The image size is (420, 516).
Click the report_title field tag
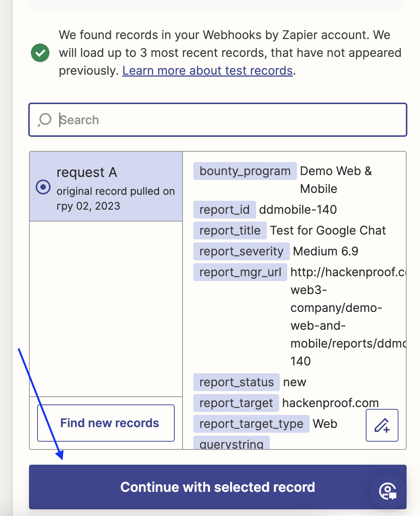coord(230,230)
